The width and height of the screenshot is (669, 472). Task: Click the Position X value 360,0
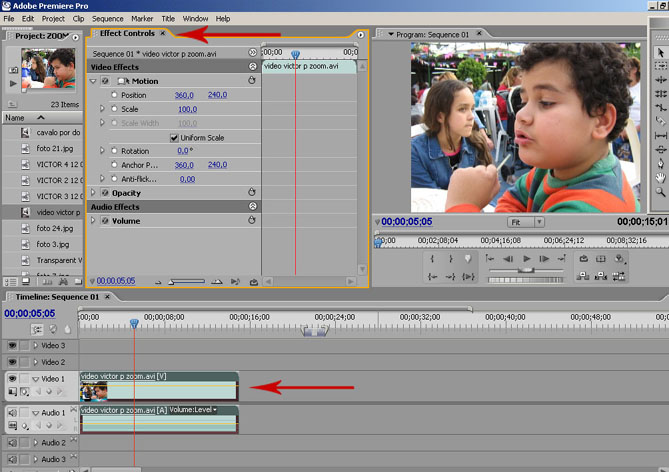(184, 95)
